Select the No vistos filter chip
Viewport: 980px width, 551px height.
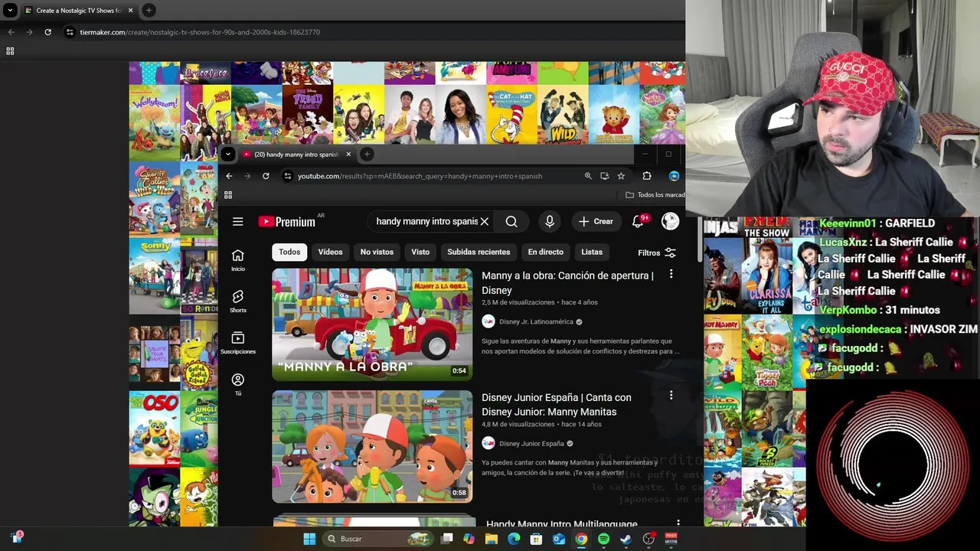377,252
